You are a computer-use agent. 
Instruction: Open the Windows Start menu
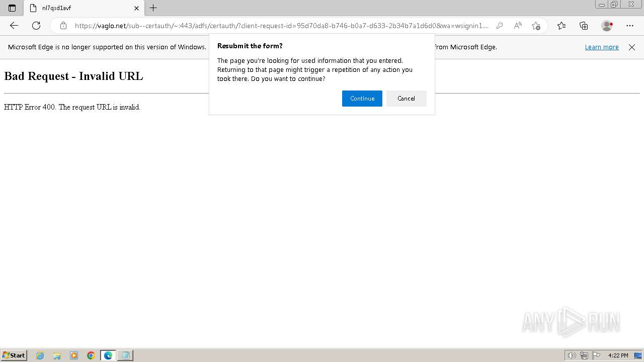(x=14, y=355)
